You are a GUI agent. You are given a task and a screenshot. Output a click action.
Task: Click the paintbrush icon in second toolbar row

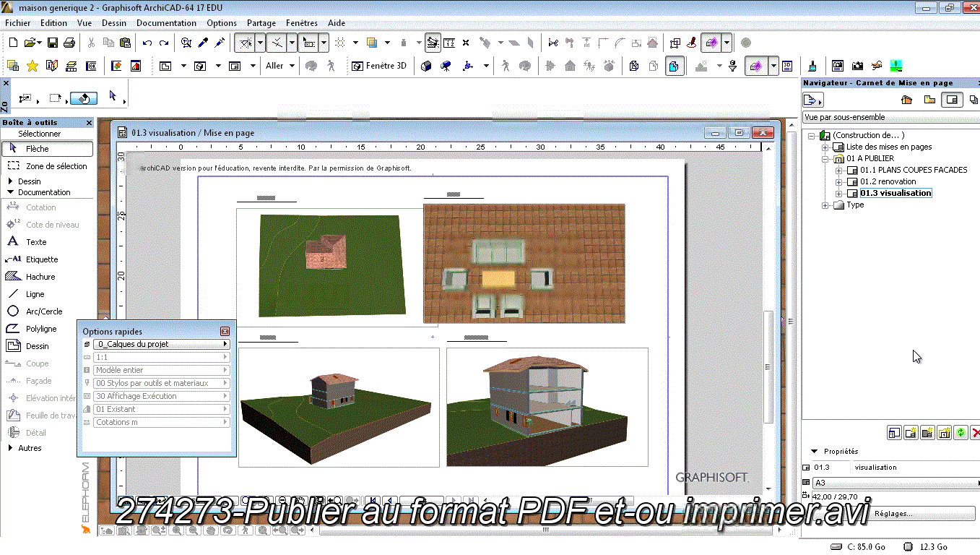tap(812, 66)
